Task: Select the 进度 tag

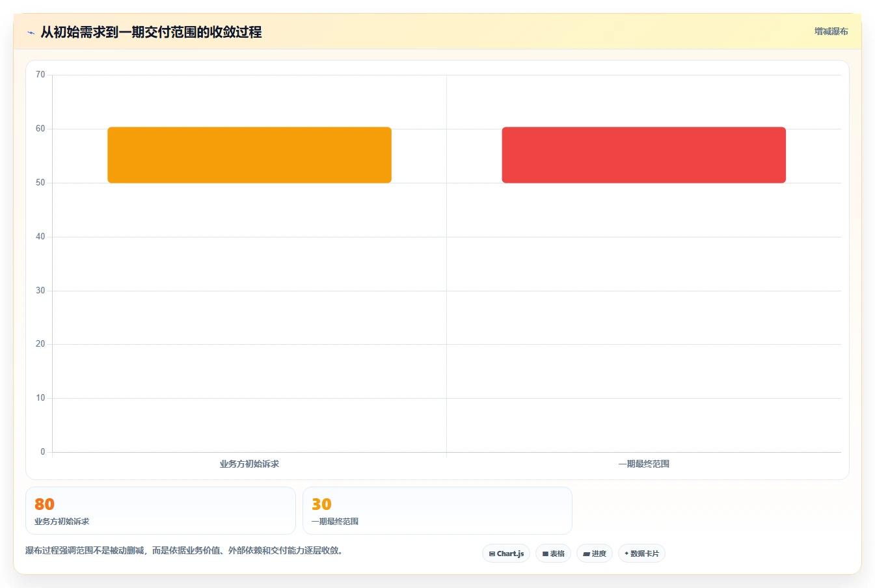Action: pyautogui.click(x=595, y=554)
